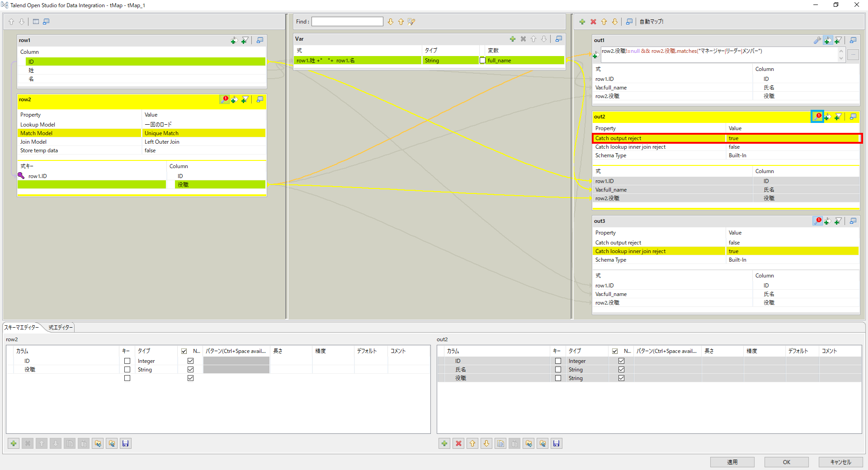868x470 pixels.
Task: Click the 自動マップ! button
Action: click(651, 21)
